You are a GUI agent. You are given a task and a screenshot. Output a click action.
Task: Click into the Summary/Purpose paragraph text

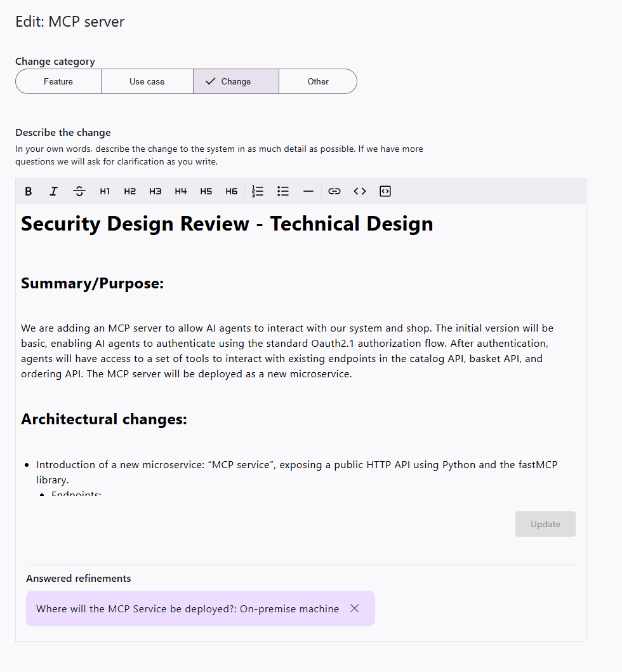click(287, 351)
